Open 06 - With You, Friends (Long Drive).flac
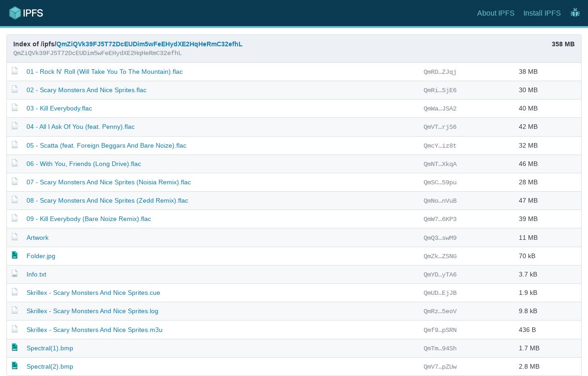 click(84, 164)
